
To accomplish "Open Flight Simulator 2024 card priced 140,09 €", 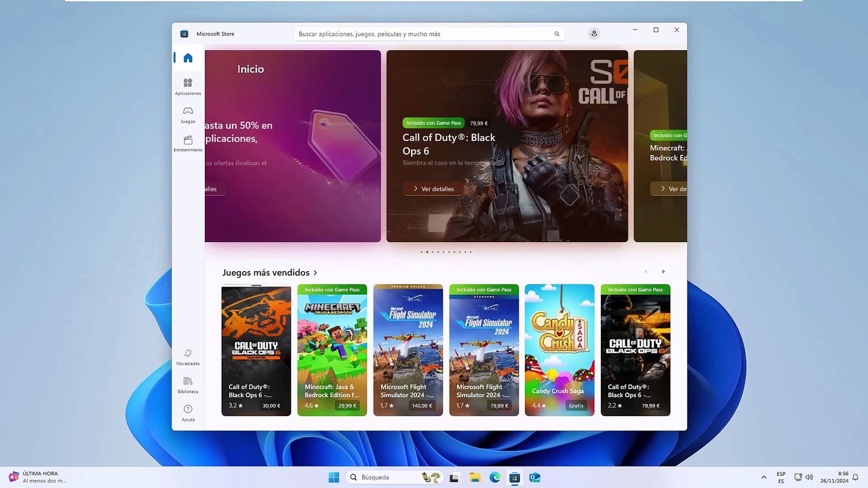I will (408, 350).
